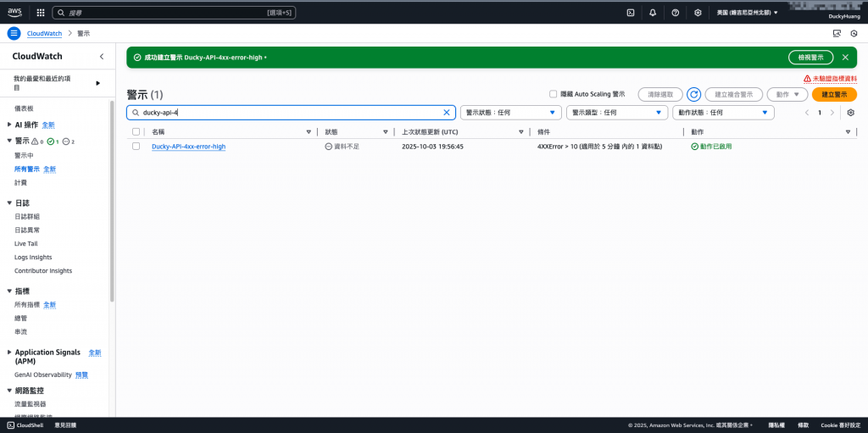Open the notifications bell
Viewport: 868px width, 433px height.
click(x=653, y=12)
